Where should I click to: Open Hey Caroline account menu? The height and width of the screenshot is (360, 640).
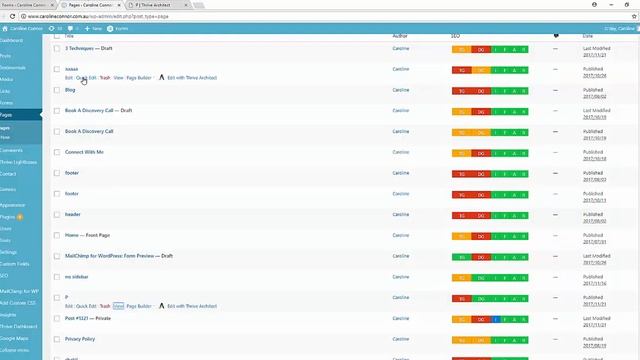coord(622,29)
